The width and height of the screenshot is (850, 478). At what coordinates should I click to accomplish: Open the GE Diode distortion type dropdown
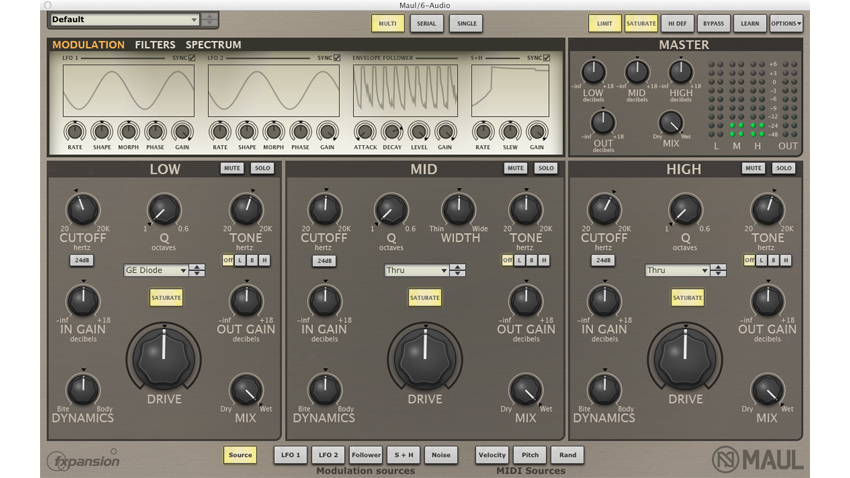pos(156,270)
